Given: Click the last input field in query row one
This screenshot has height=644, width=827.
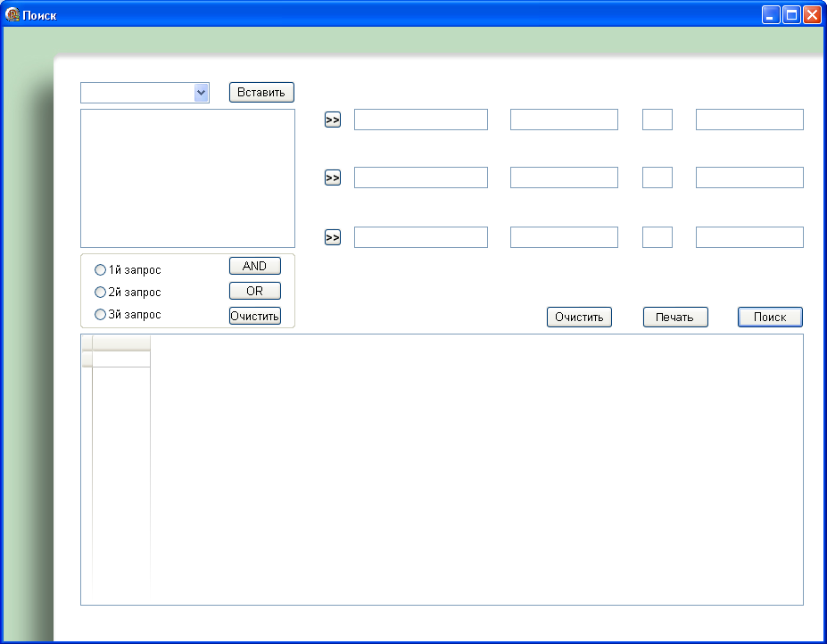Looking at the screenshot, I should (x=749, y=120).
